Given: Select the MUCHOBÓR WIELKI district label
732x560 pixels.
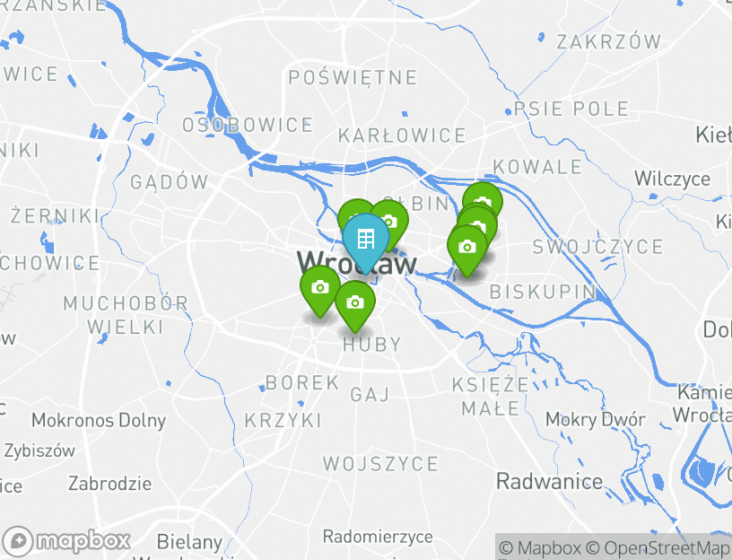Looking at the screenshot, I should pos(126,315).
